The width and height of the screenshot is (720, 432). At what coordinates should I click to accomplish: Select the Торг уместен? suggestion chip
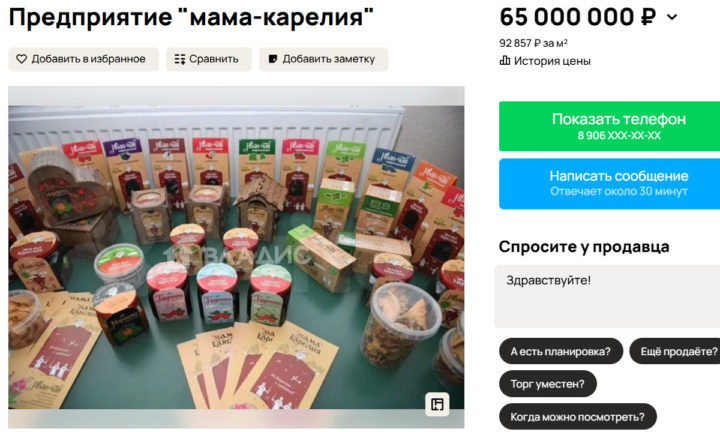point(548,384)
